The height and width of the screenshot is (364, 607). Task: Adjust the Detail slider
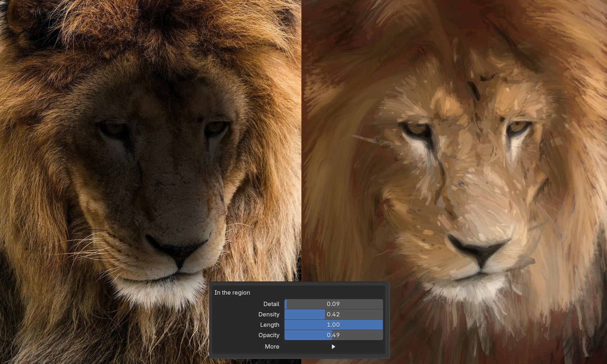pyautogui.click(x=334, y=304)
